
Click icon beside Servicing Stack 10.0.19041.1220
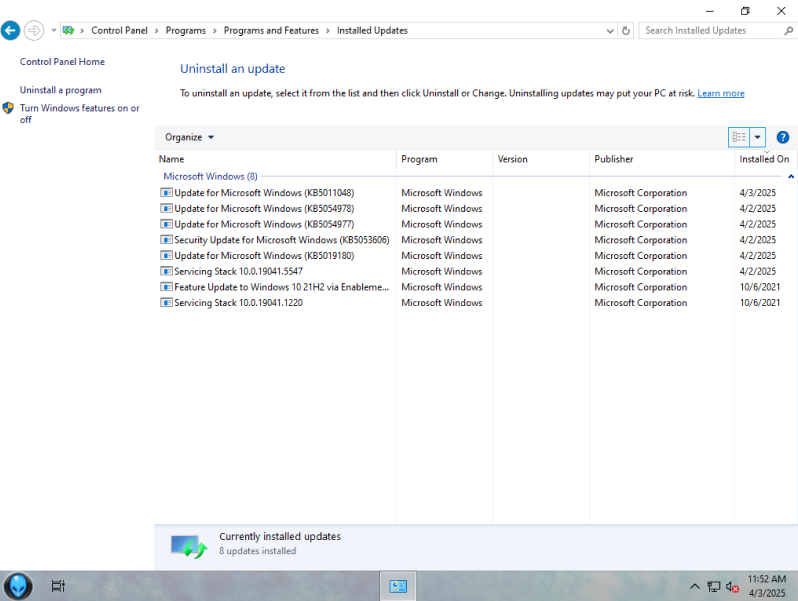click(x=166, y=302)
